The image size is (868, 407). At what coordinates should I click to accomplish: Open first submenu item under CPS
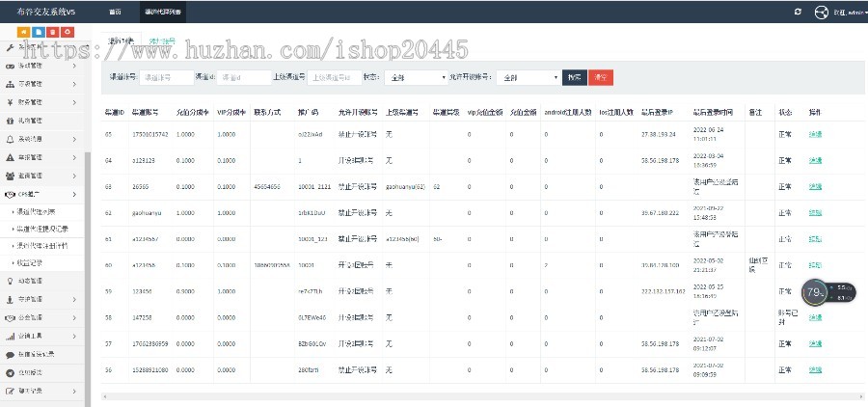36,211
